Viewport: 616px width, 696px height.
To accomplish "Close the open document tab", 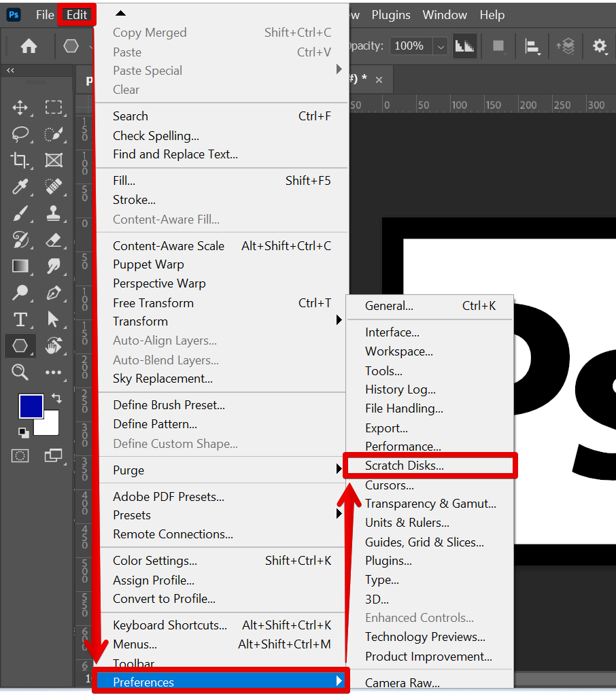I will click(x=379, y=80).
